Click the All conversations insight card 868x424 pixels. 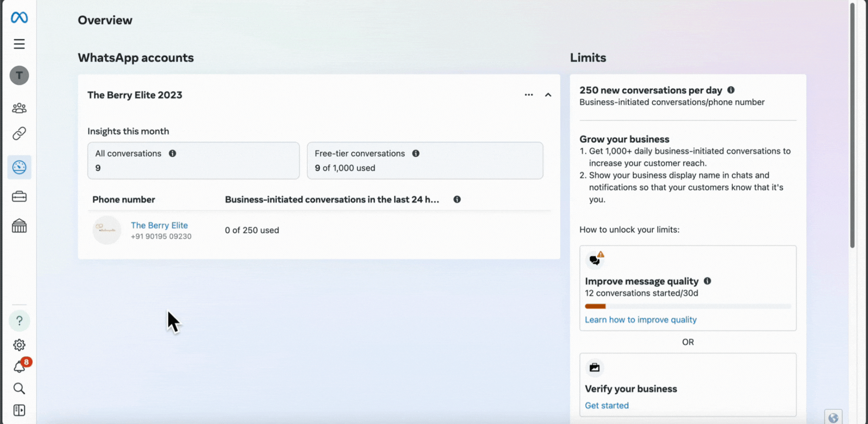tap(194, 161)
